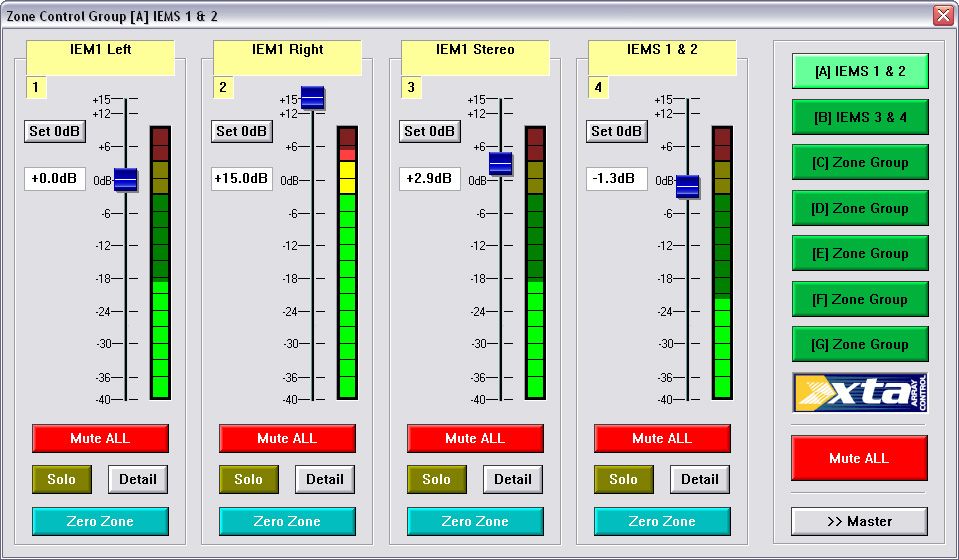Open Detail for IEMS 1 & 2 zone
The image size is (959, 560).
700,479
